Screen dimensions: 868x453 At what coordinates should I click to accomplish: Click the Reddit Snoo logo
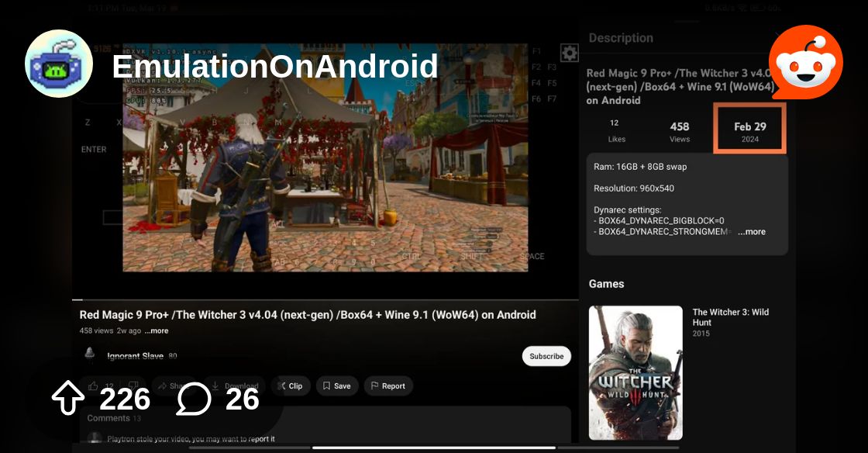pos(805,63)
